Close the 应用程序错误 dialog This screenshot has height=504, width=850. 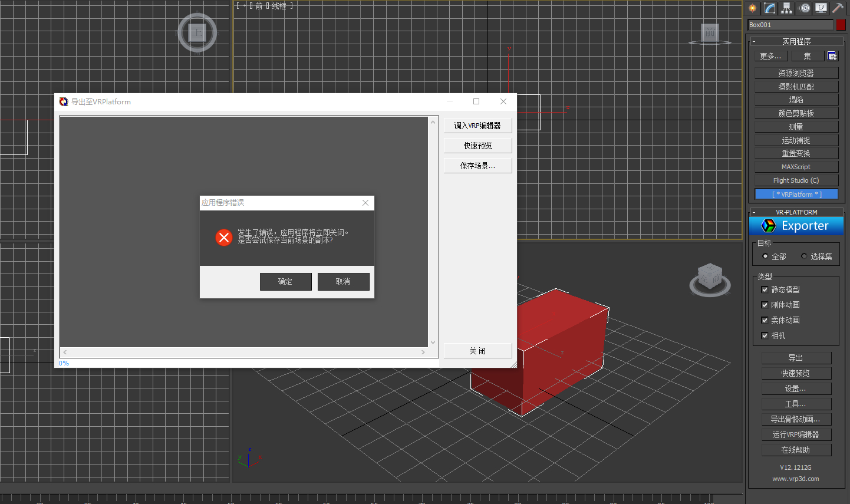pyautogui.click(x=365, y=203)
